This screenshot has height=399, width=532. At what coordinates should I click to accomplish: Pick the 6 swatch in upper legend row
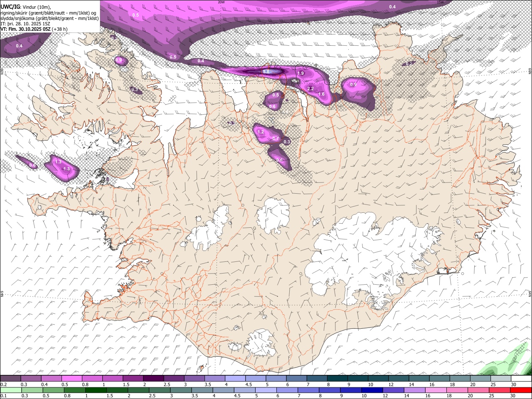[296, 378]
